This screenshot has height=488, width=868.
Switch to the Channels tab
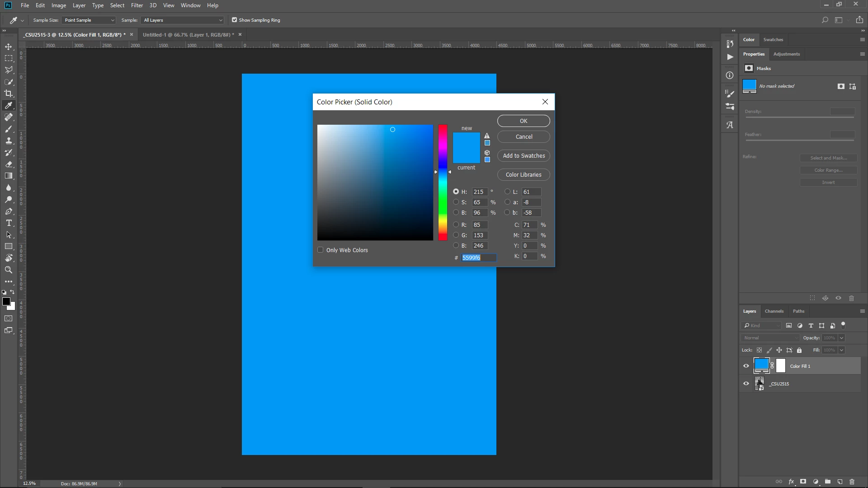coord(774,311)
